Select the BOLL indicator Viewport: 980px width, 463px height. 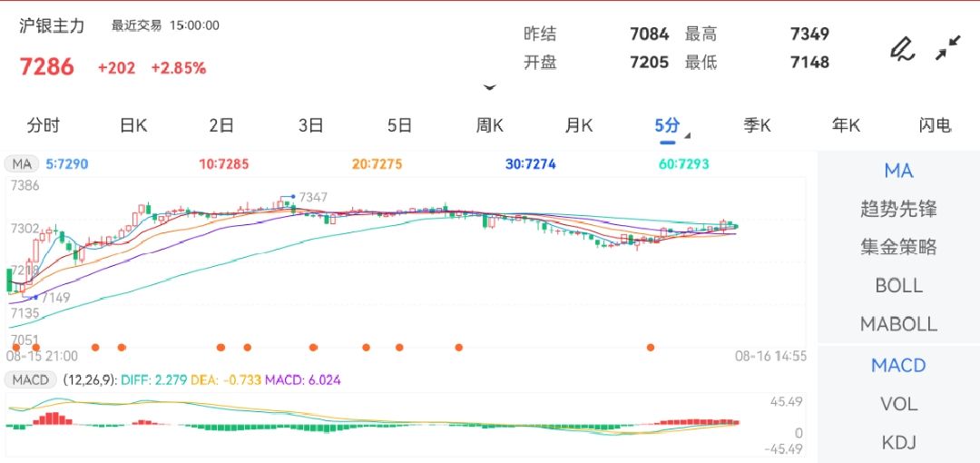(x=898, y=285)
